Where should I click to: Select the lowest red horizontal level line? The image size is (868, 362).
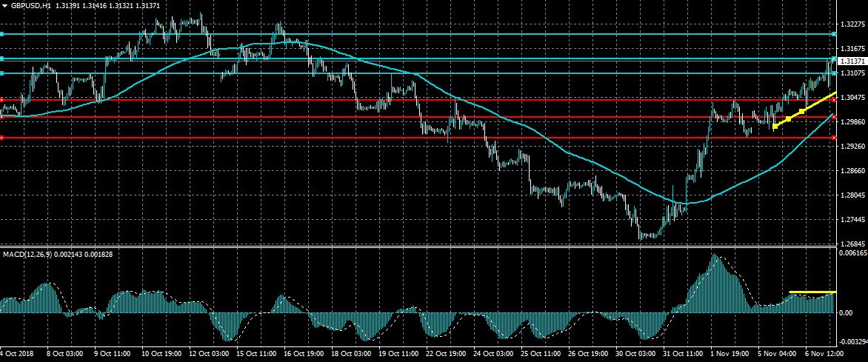click(418, 138)
